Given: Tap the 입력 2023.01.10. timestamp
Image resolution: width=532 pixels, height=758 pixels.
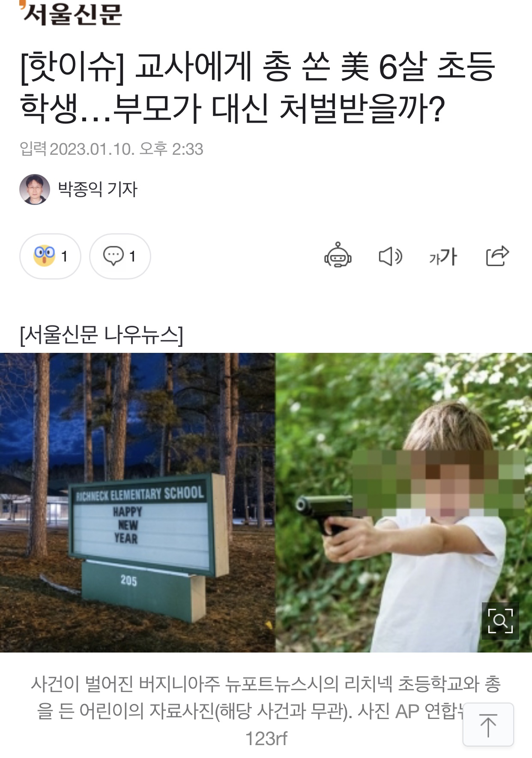Looking at the screenshot, I should (111, 149).
